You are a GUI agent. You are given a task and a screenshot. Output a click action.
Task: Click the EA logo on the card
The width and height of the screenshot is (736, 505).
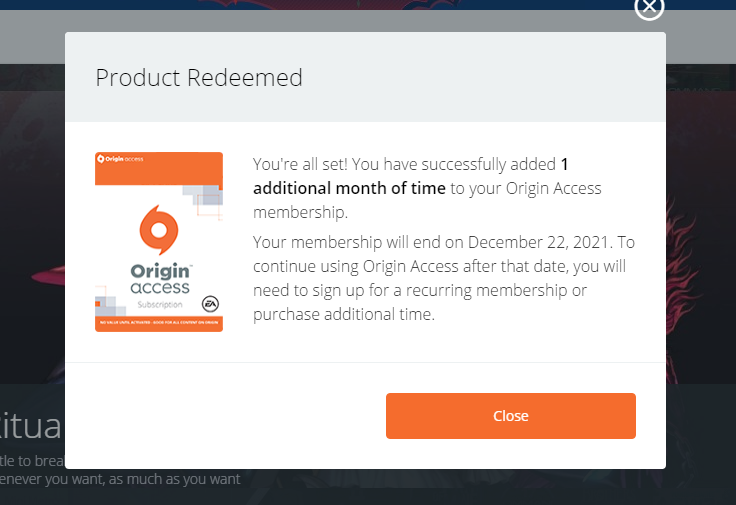[x=210, y=301]
